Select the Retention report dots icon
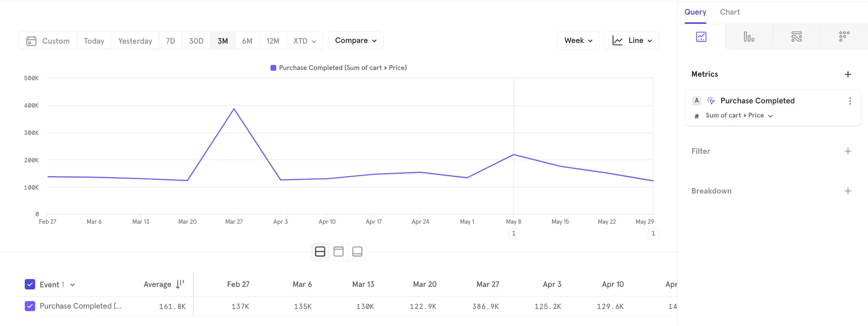The width and height of the screenshot is (868, 326). tap(844, 37)
